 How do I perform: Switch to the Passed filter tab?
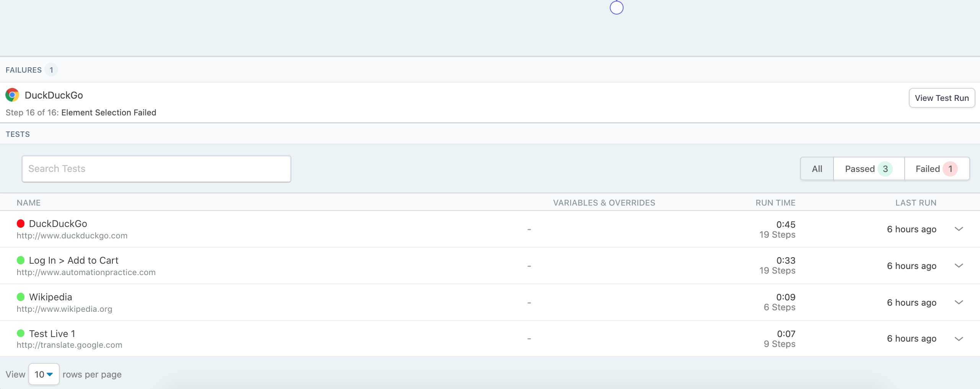pyautogui.click(x=868, y=169)
